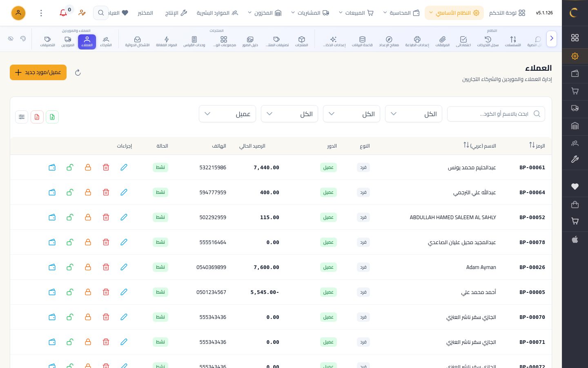
Task: Open the truck icon in the right sidebar
Action: pos(575,108)
